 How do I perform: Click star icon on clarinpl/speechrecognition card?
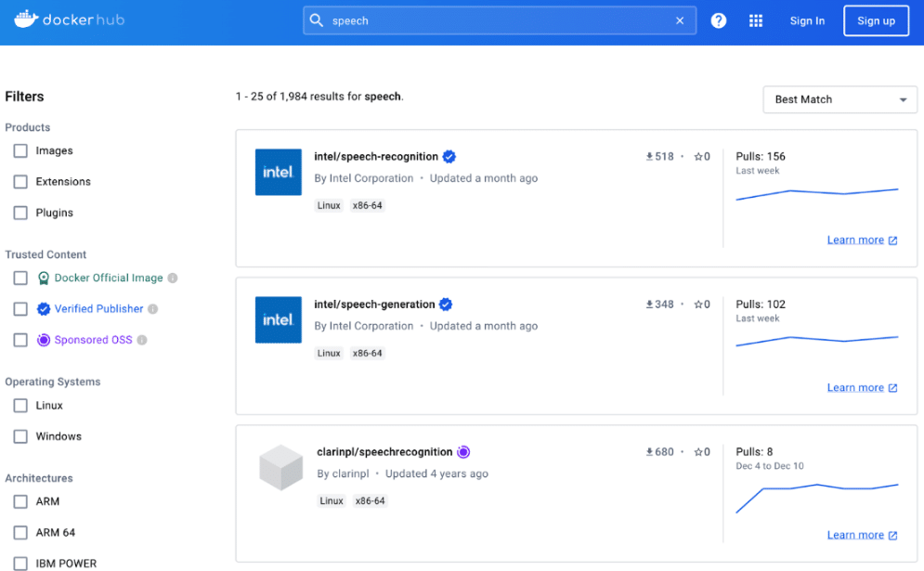coord(698,452)
